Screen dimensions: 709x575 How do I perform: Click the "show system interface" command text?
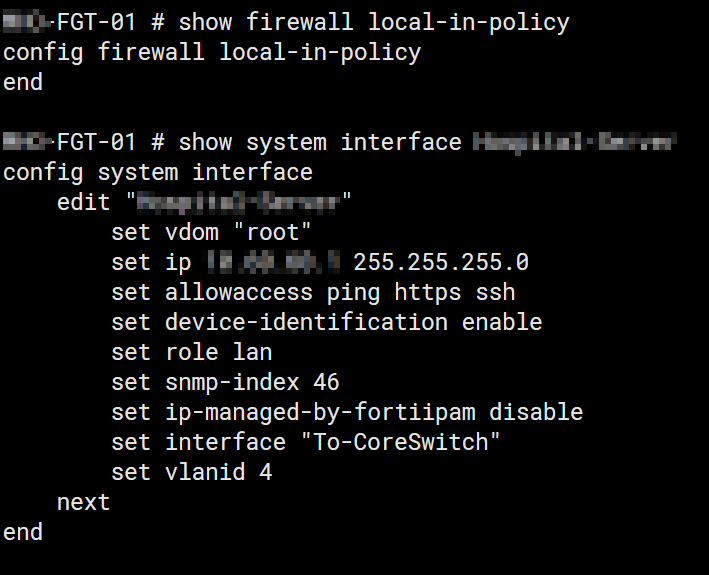tap(319, 141)
